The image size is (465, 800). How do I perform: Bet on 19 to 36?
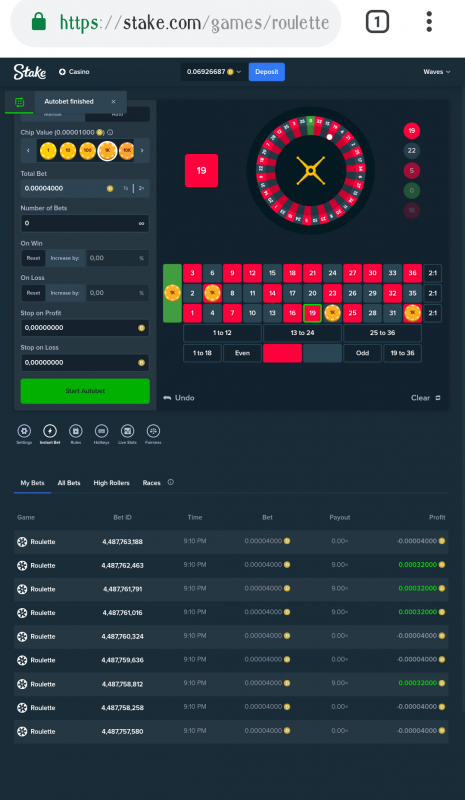coord(402,353)
